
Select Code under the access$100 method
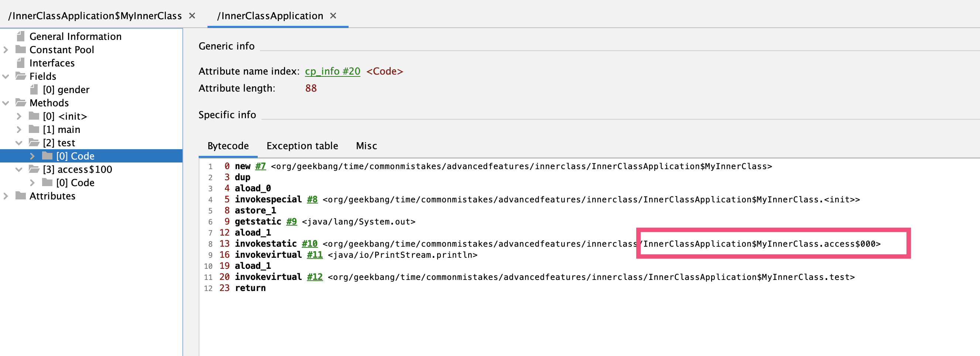point(75,182)
